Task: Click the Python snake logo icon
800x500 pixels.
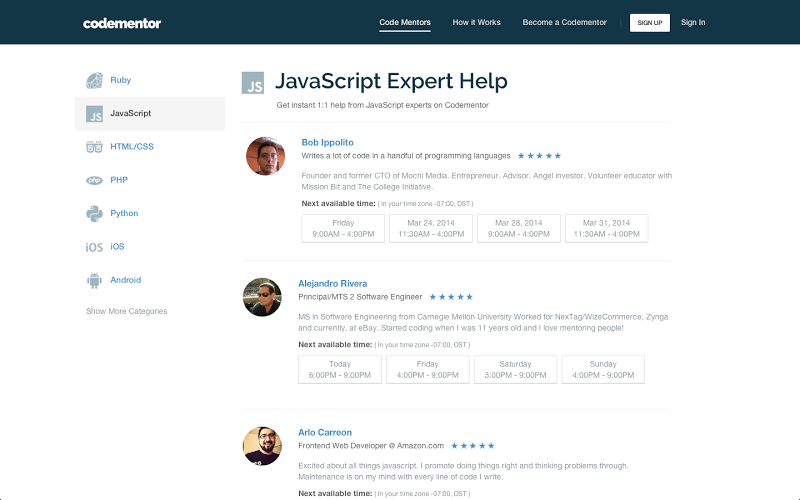Action: coord(94,213)
